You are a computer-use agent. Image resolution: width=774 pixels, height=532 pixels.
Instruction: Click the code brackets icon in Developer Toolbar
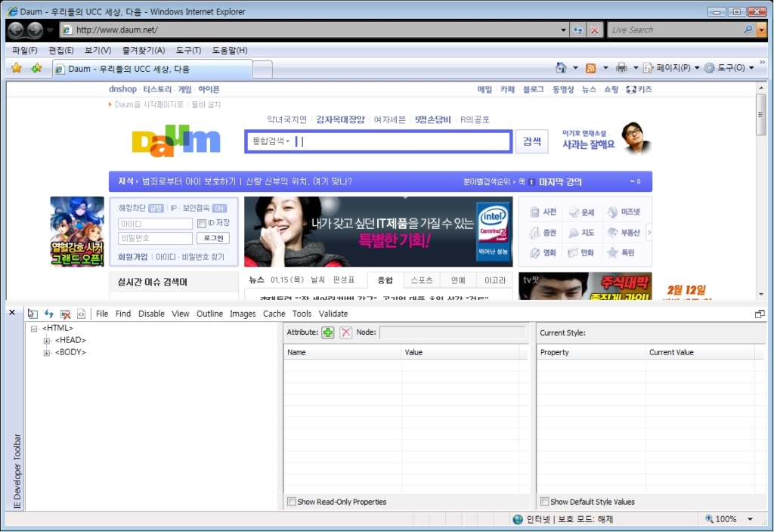82,314
